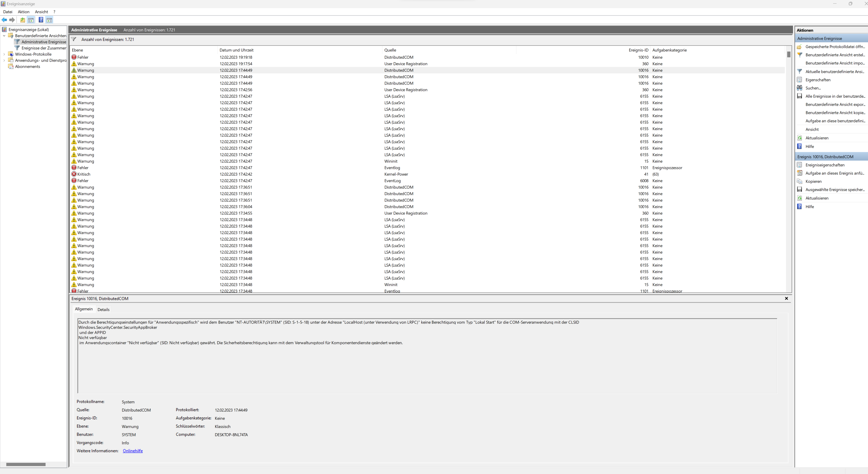This screenshot has width=868, height=474.
Task: Click Aktualisieren icon under Ereignis 10016 section
Action: (800, 198)
